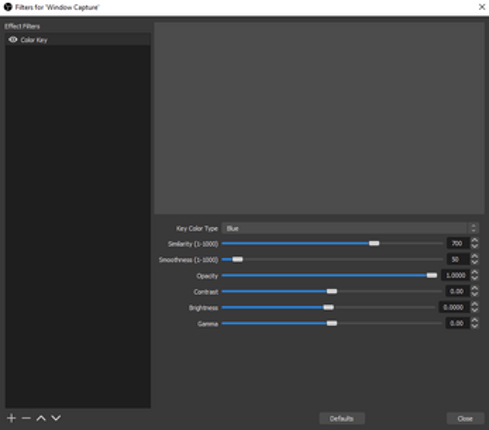Click the Contrast slider handle
The image size is (489, 430).
coord(332,291)
